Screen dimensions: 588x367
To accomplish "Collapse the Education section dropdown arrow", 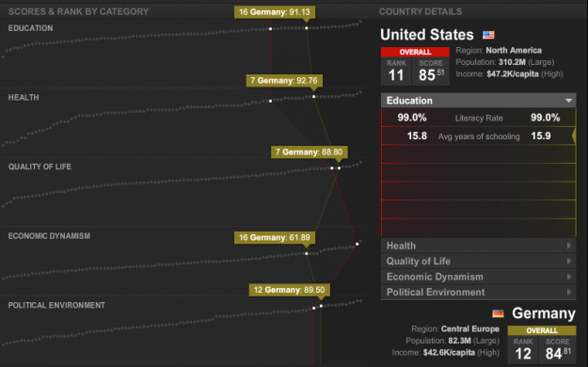I will 569,101.
